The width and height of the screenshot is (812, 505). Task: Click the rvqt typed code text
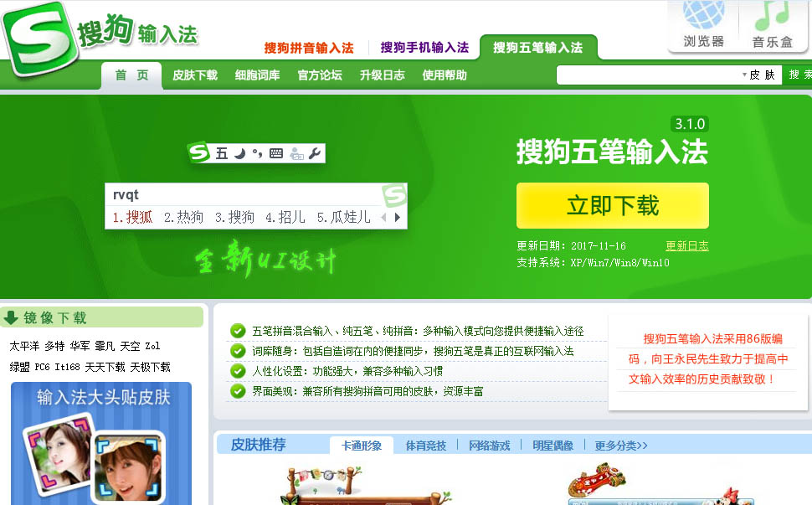point(126,195)
